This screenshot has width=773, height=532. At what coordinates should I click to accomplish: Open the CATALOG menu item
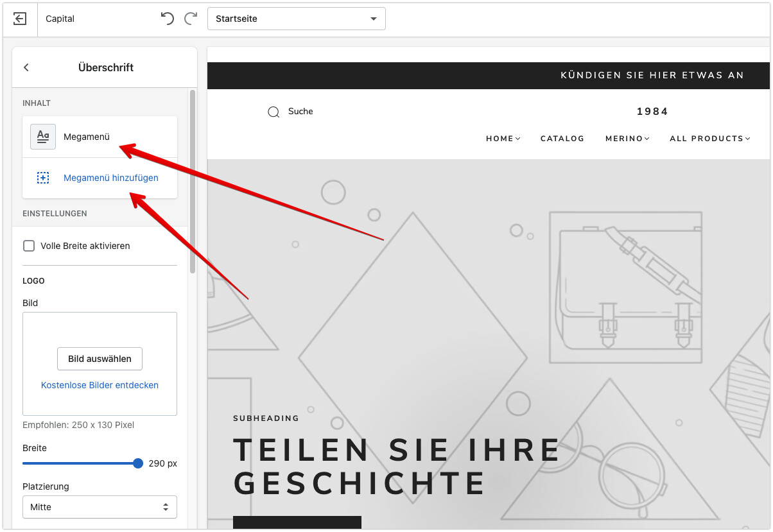click(x=562, y=139)
